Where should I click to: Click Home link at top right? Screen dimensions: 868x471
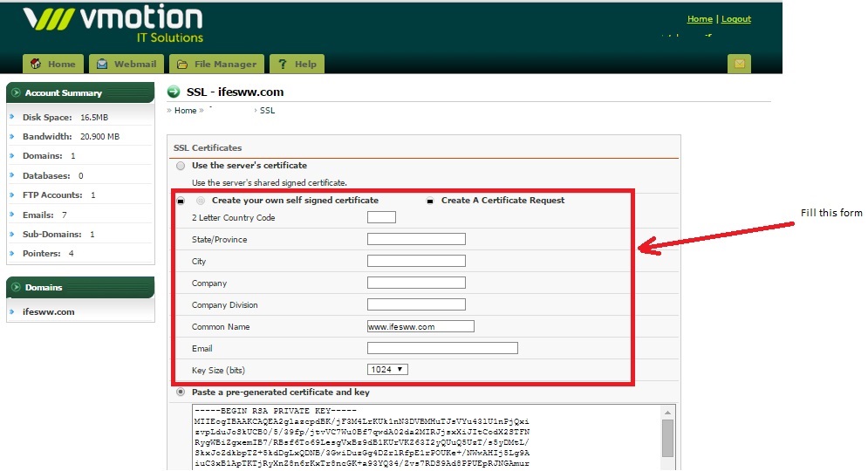tap(700, 19)
